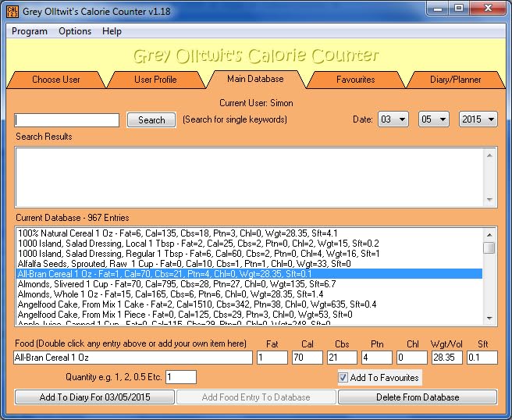This screenshot has height=420, width=512.
Task: Switch to the Choose User tab
Action: [x=56, y=80]
